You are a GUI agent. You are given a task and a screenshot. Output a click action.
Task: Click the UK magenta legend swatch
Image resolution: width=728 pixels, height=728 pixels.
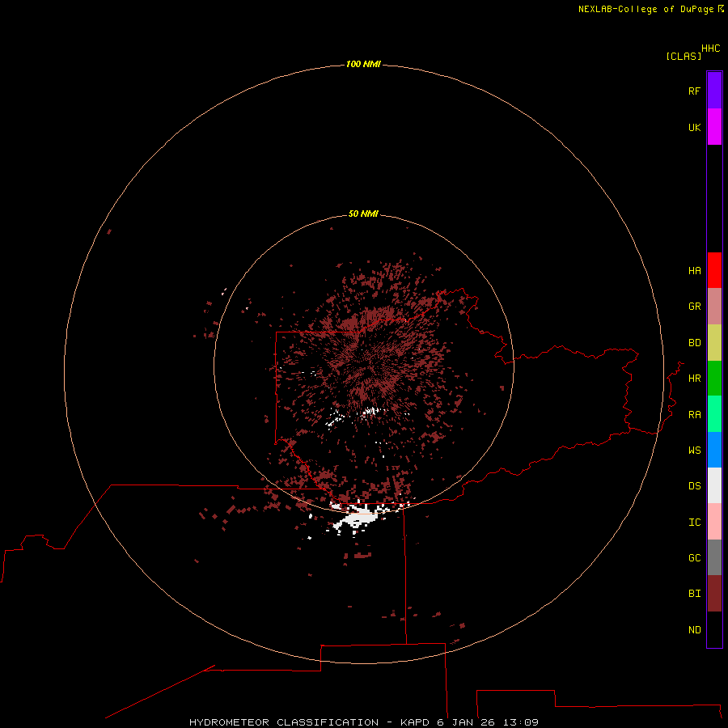(x=714, y=127)
